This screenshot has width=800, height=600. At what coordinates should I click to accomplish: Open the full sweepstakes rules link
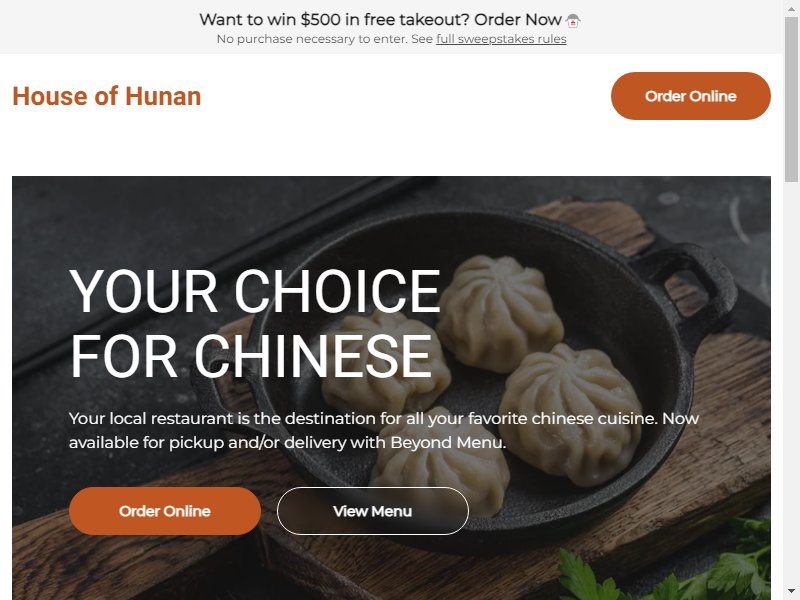(x=501, y=39)
